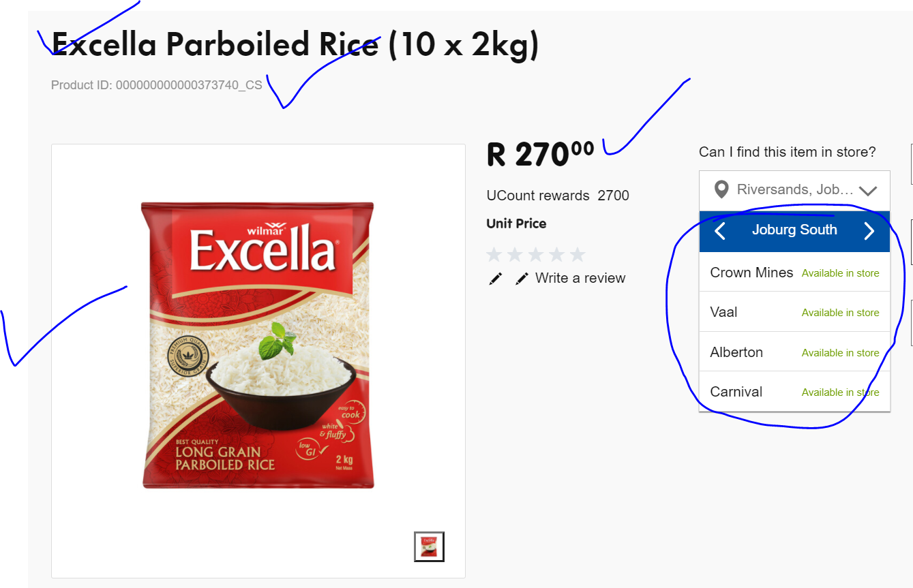Select the small product image thumbnail
Image resolution: width=913 pixels, height=588 pixels.
pyautogui.click(x=430, y=546)
